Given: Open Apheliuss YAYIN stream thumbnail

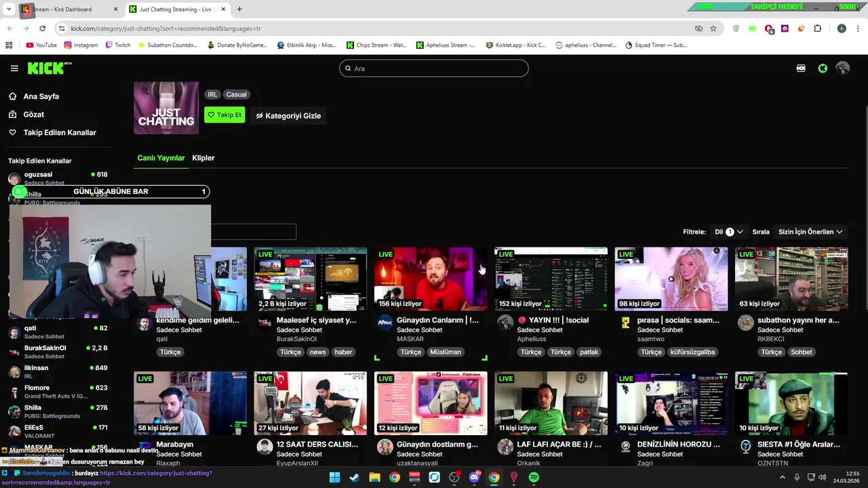Looking at the screenshot, I should pyautogui.click(x=551, y=279).
